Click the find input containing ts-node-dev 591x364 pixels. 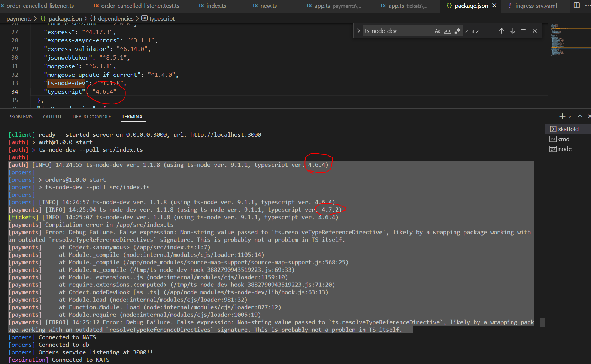[x=397, y=31]
